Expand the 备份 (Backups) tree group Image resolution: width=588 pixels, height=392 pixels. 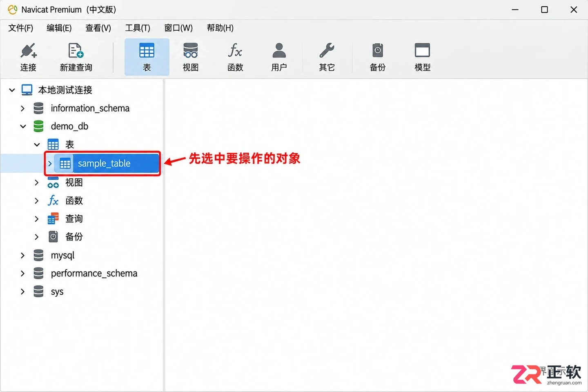tap(36, 237)
